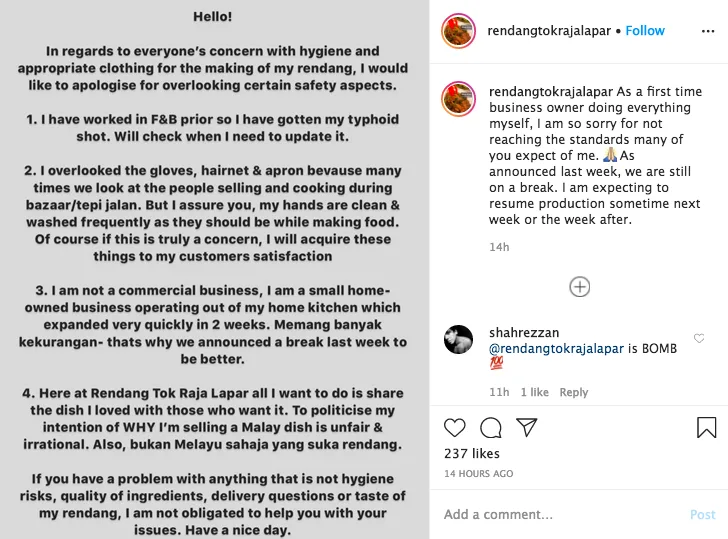Like shahrezzan's comment with the small heart
Viewport: 728px width, 539px height.
point(699,339)
